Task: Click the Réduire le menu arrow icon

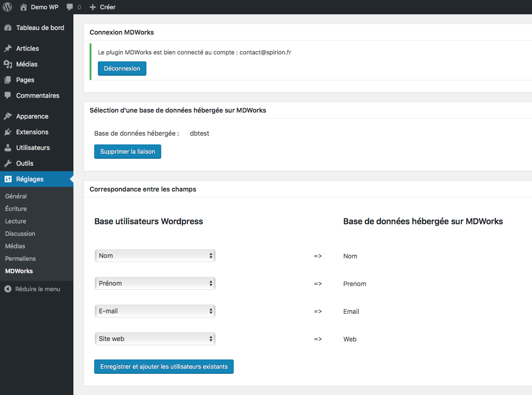Action: [8, 289]
